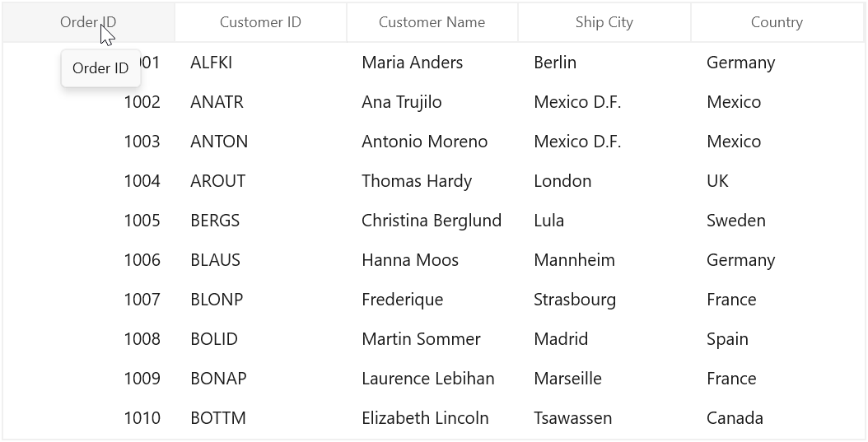Click the Order ID tooltip popup

[x=100, y=68]
